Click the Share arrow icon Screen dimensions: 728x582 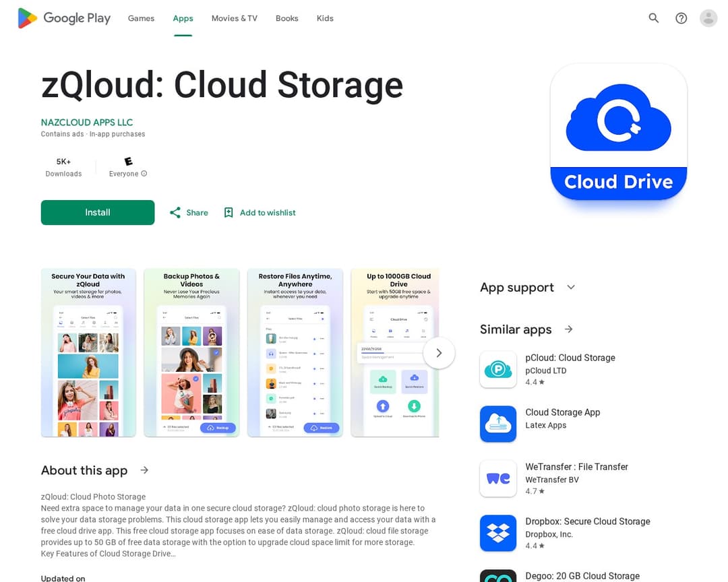[175, 213]
